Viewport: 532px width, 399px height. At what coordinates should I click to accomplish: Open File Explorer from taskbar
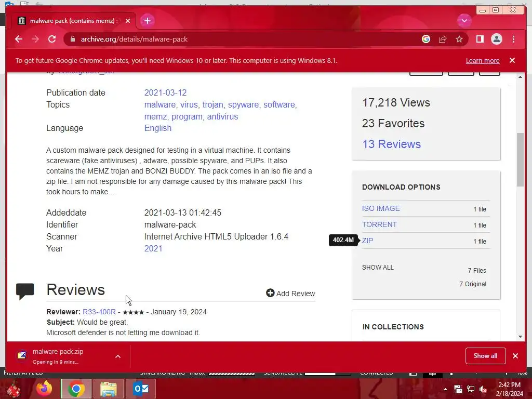pyautogui.click(x=108, y=389)
